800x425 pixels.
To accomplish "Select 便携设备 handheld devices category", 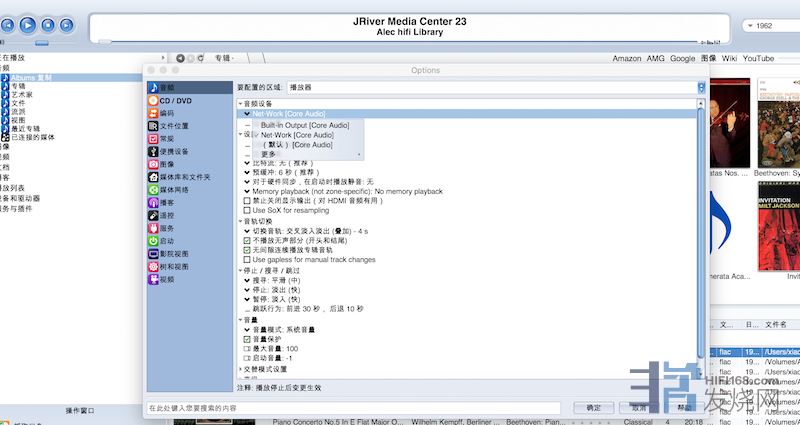I will pos(173,152).
